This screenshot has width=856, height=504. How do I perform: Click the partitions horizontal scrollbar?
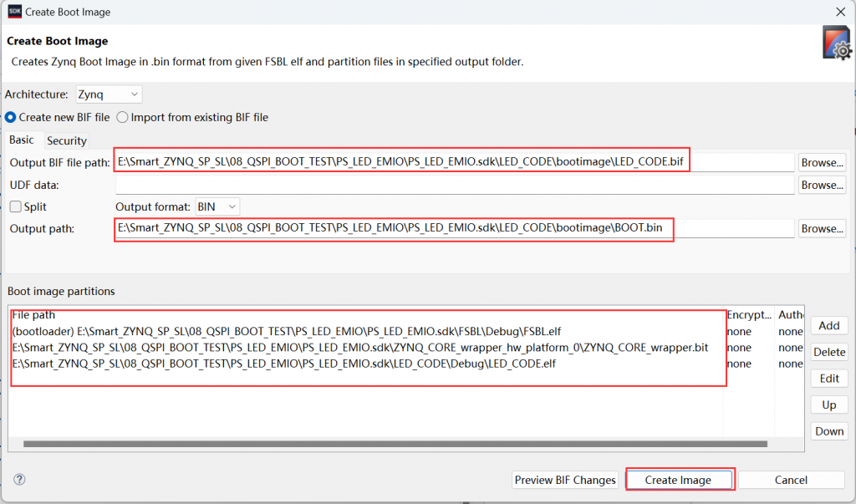coord(393,444)
